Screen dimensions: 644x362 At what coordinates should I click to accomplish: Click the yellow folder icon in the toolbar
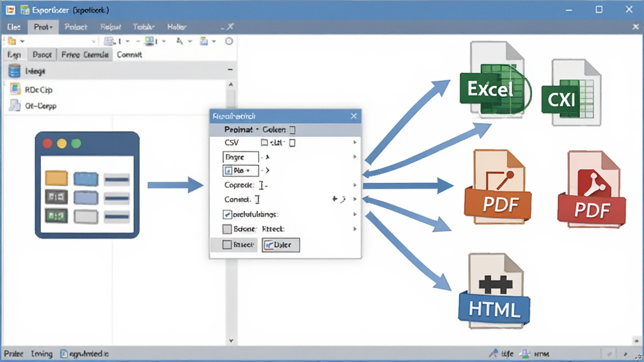(12, 41)
